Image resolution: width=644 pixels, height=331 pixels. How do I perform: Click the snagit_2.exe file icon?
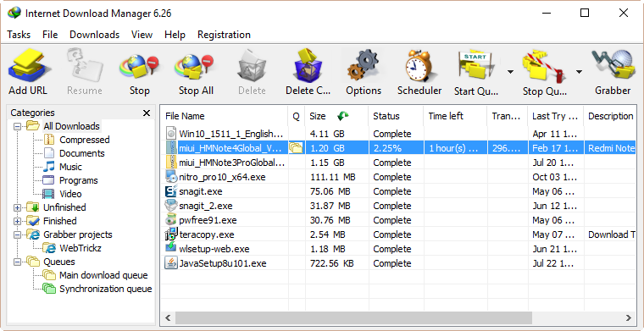coord(171,206)
